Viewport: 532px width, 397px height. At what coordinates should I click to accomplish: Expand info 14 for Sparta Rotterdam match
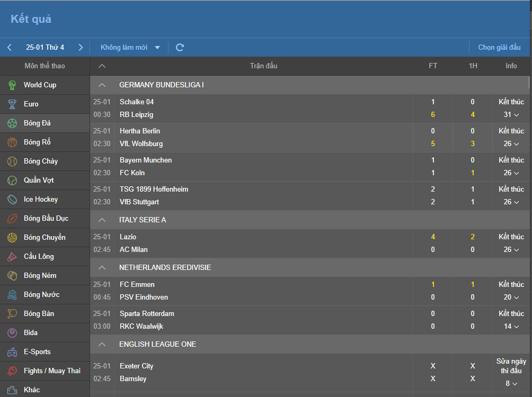511,327
